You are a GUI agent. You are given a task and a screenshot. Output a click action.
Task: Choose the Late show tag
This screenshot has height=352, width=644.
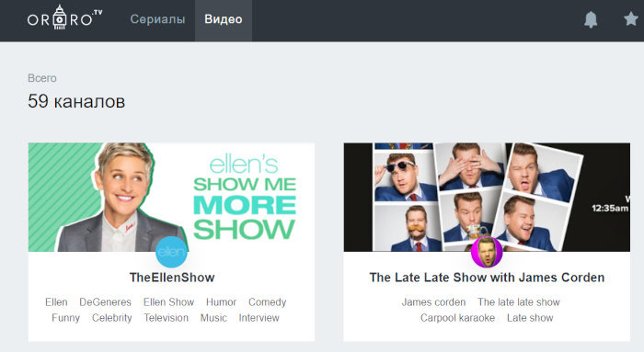pyautogui.click(x=530, y=318)
